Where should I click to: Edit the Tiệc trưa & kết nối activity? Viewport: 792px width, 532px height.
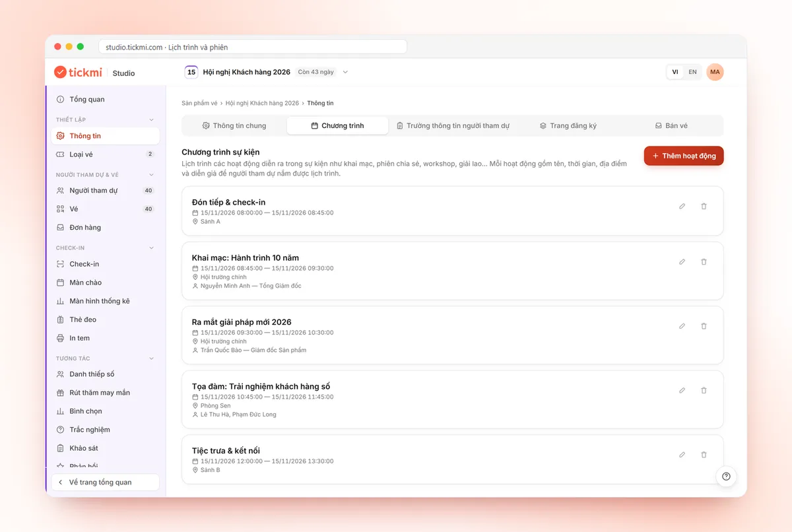682,455
